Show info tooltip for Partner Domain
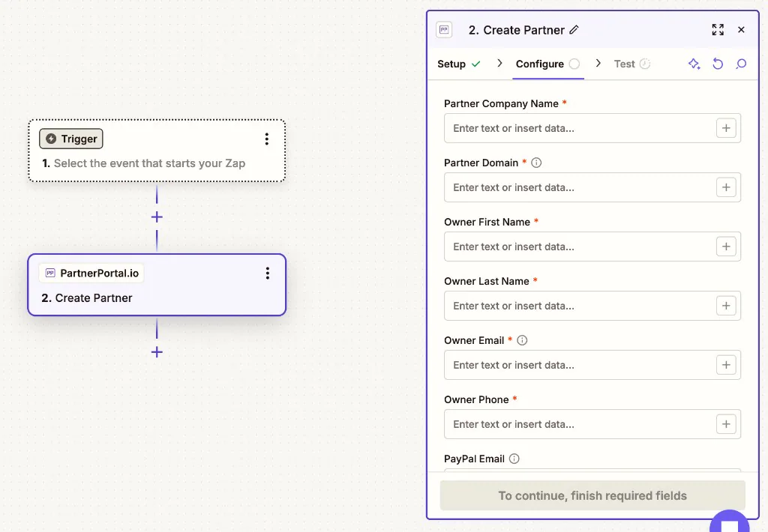The height and width of the screenshot is (532, 768). pyautogui.click(x=536, y=163)
